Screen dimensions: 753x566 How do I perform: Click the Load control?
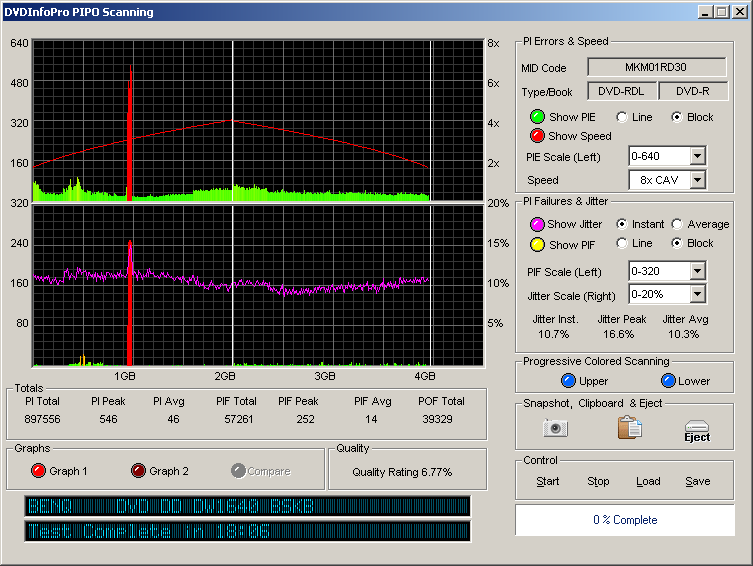[x=648, y=481]
